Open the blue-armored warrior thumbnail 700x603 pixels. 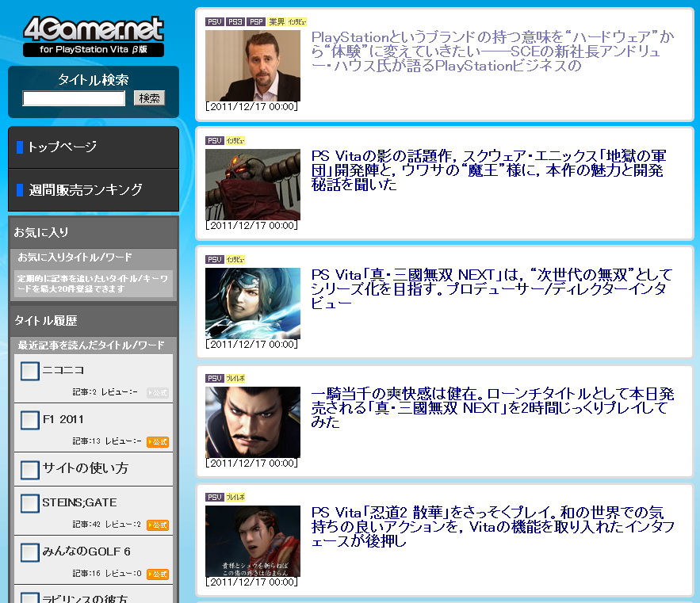(253, 303)
